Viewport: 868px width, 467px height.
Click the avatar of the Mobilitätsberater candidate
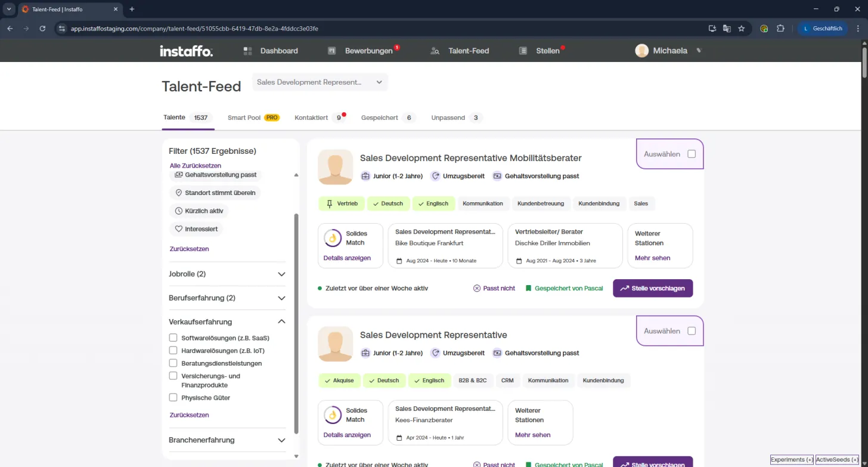point(335,167)
